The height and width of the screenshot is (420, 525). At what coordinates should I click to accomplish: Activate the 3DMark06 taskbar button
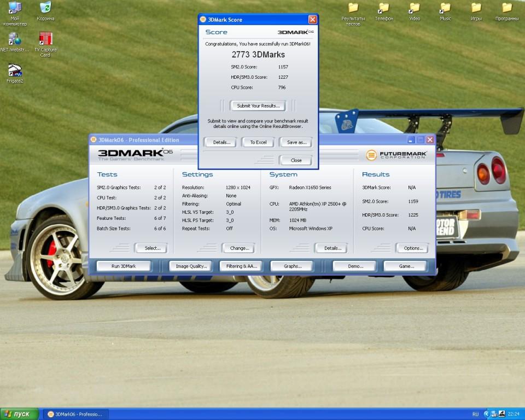pos(75,415)
